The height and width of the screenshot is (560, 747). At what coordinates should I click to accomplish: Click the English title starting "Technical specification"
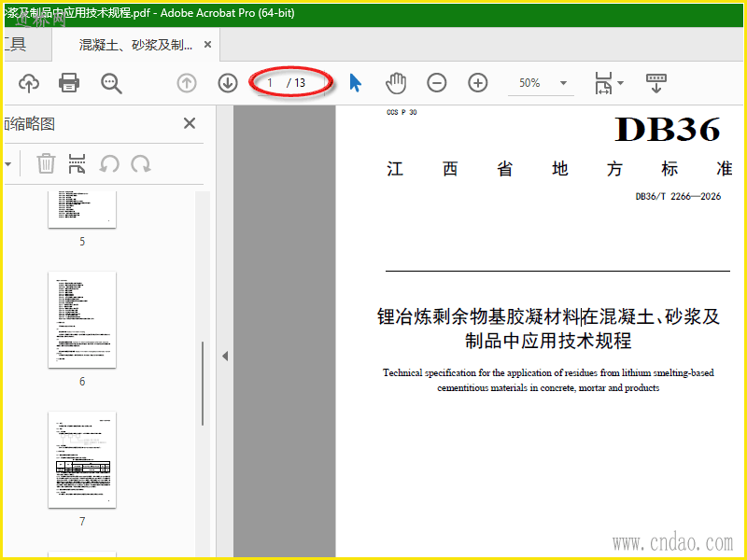point(548,380)
